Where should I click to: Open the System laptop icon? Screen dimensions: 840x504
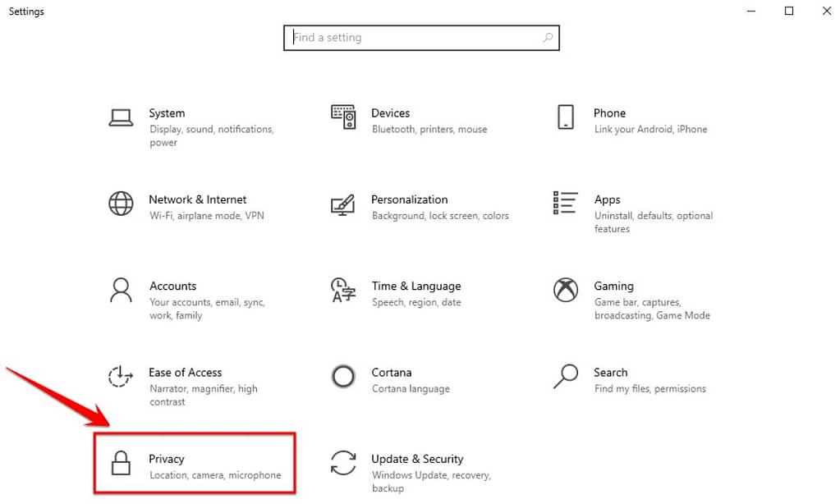[x=121, y=117]
